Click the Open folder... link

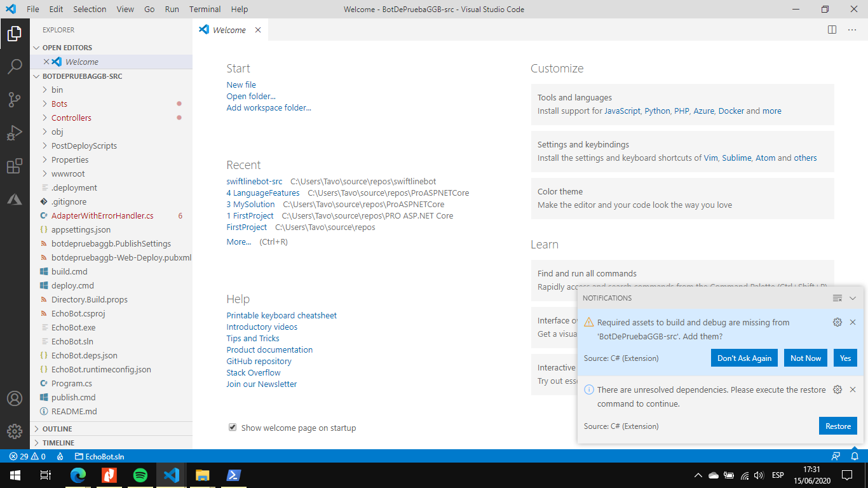251,96
